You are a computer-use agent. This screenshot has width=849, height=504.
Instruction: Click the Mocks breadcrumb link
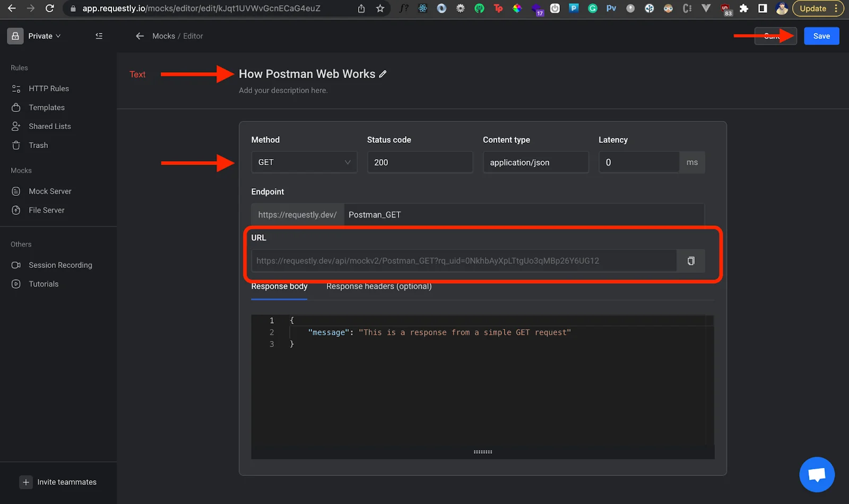(163, 36)
